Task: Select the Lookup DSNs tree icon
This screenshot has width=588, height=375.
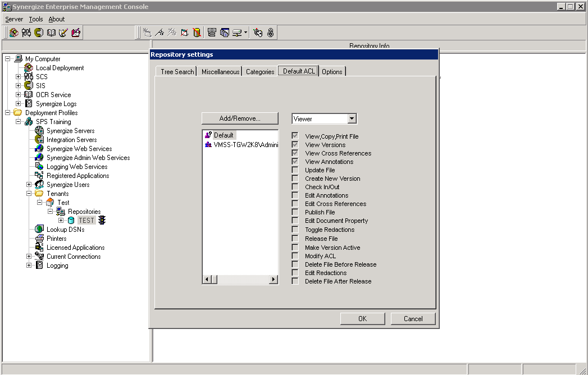Action: point(39,229)
